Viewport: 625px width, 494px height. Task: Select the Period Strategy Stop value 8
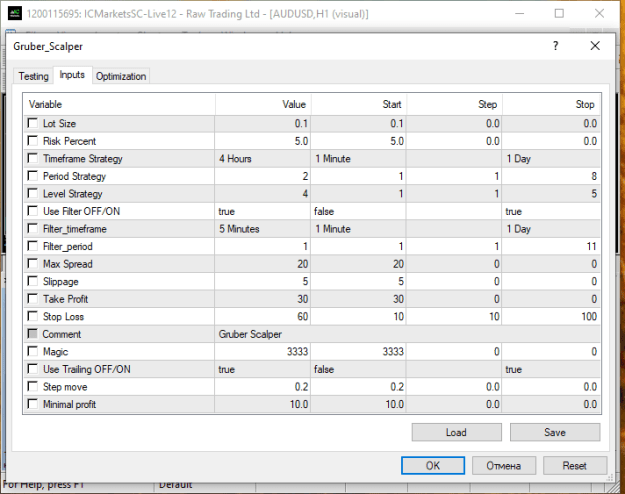(x=551, y=176)
